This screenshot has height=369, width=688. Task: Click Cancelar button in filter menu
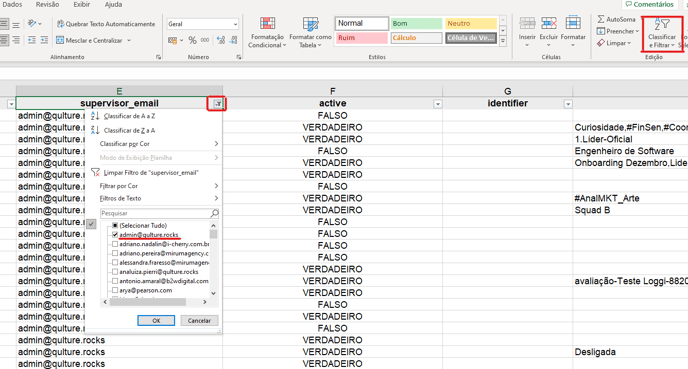pyautogui.click(x=199, y=321)
